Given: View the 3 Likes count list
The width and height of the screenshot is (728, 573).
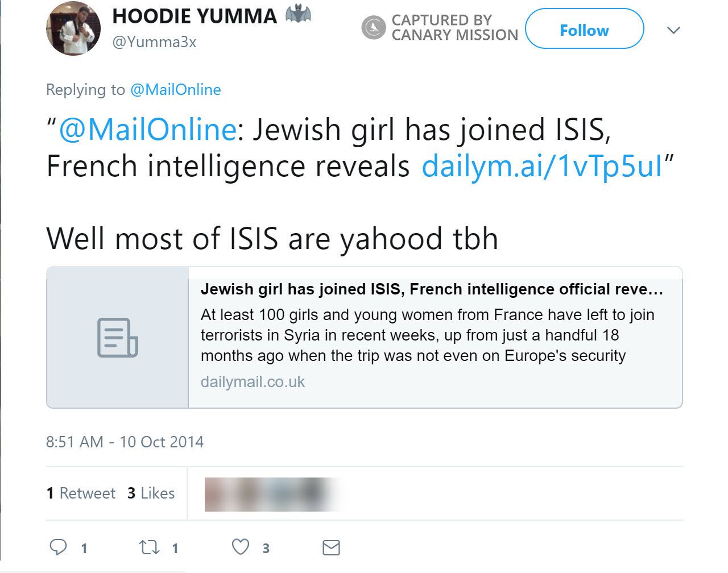Looking at the screenshot, I should (151, 493).
